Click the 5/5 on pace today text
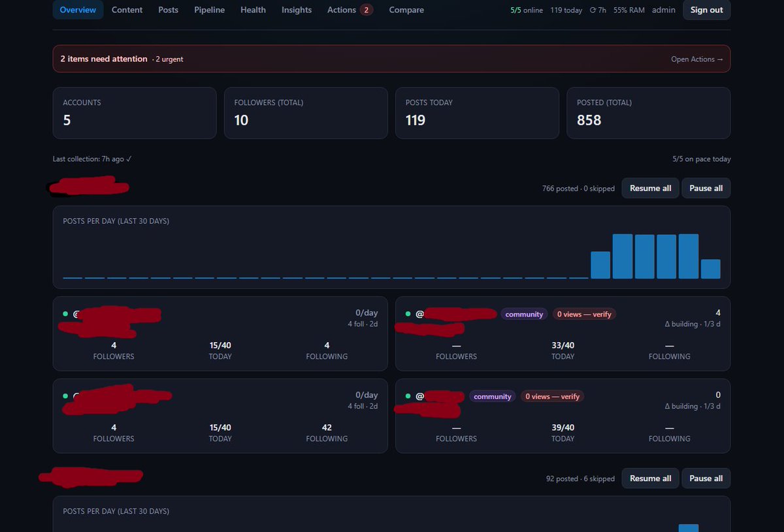The image size is (784, 532). click(x=702, y=159)
